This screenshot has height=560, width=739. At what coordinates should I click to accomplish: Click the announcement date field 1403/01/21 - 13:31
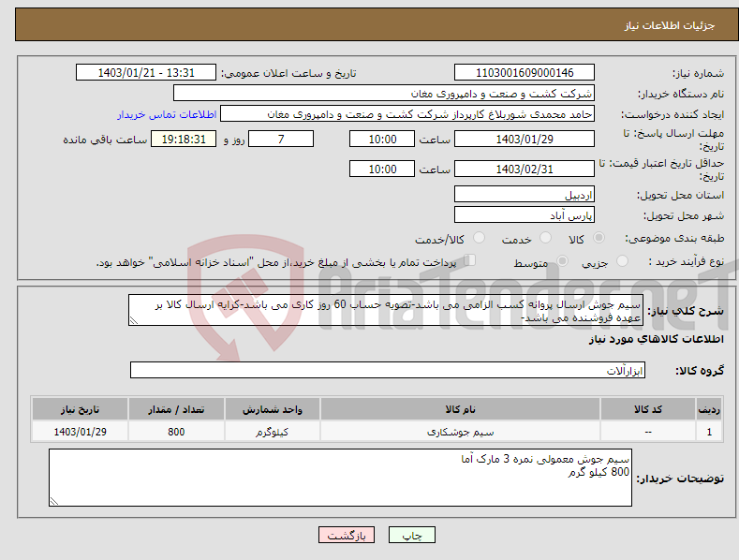[145, 73]
